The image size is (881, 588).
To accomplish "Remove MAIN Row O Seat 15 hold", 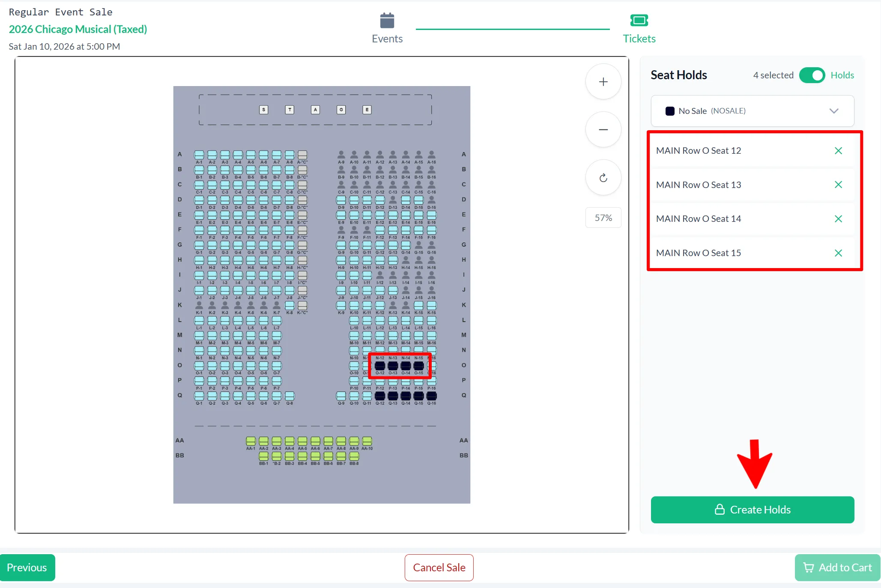I will pos(838,253).
